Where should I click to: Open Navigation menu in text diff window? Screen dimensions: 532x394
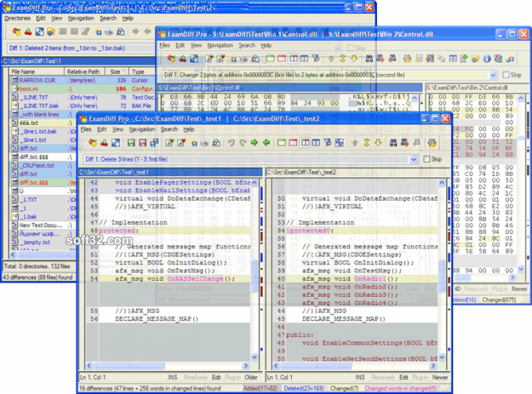[142, 130]
